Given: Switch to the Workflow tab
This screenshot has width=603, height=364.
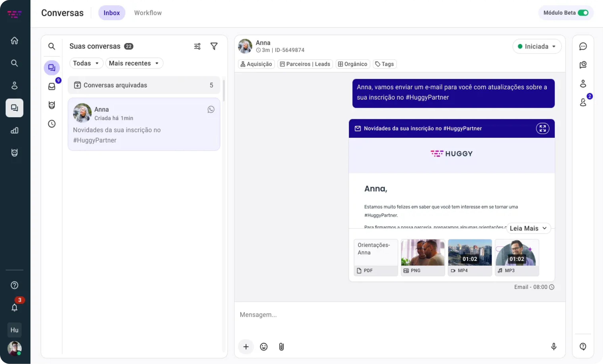Looking at the screenshot, I should pos(148,13).
